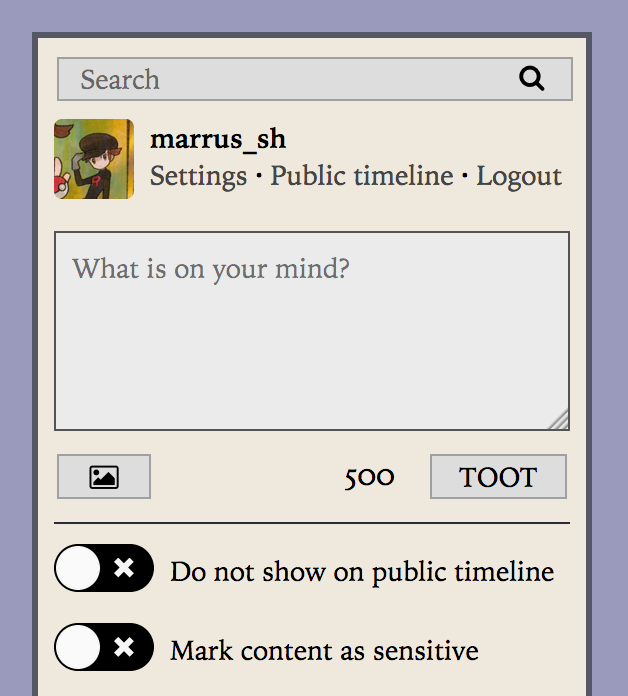Click into the "What is on your mind?" box
This screenshot has width=628, height=696.
pos(312,331)
